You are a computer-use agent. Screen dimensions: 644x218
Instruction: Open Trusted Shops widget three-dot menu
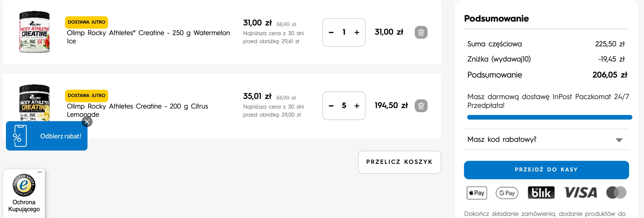40,172
